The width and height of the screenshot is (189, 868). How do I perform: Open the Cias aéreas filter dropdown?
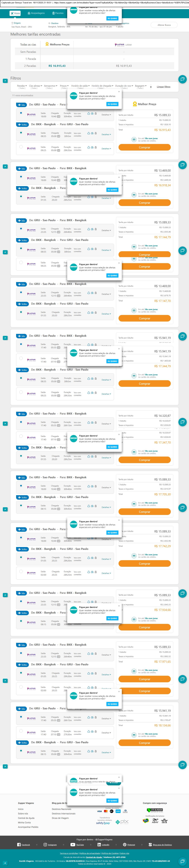point(35,86)
